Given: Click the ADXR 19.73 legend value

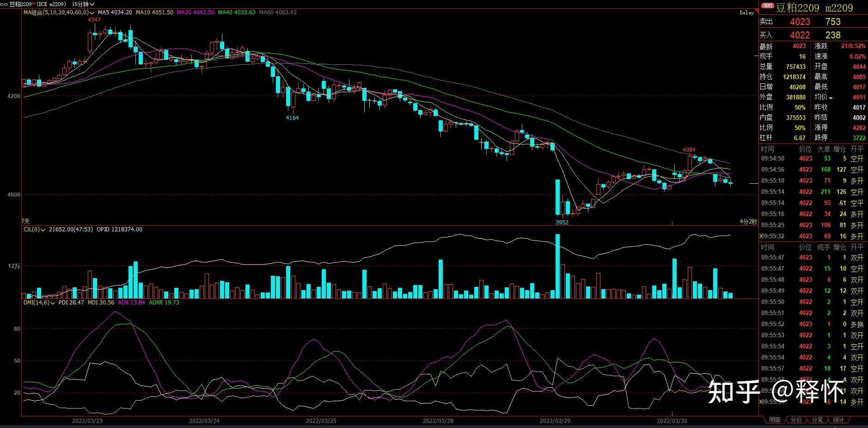Looking at the screenshot, I should pyautogui.click(x=164, y=303).
